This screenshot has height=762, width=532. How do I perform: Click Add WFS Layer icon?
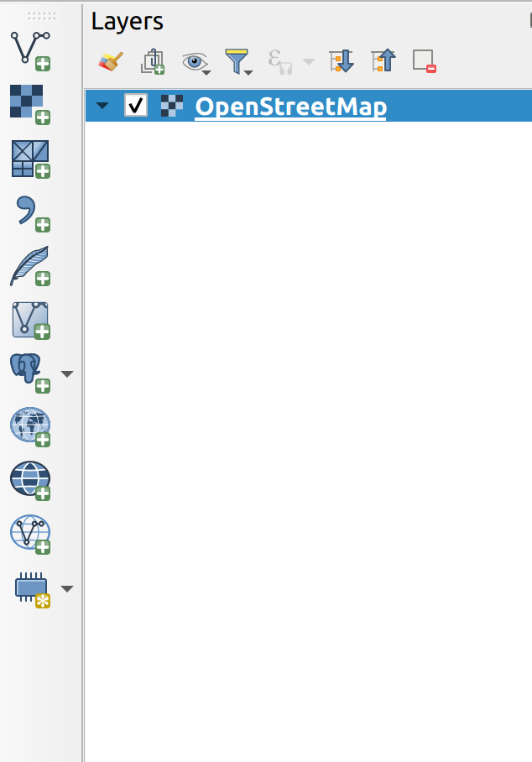pyautogui.click(x=30, y=535)
